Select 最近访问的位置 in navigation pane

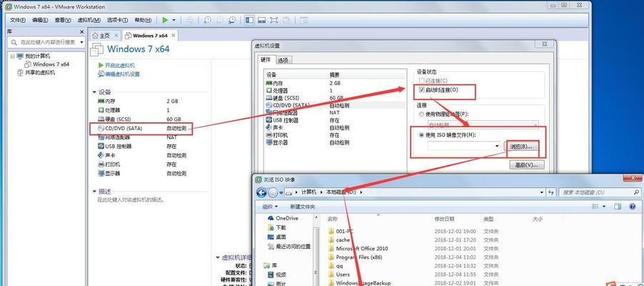(x=289, y=247)
